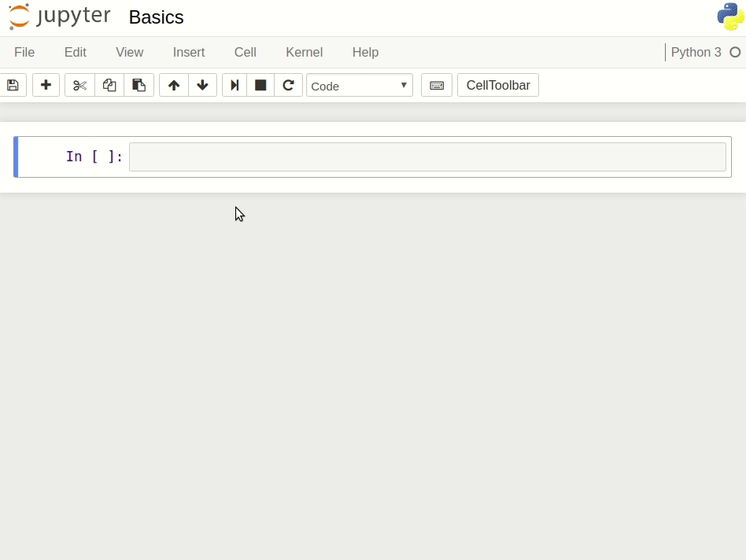The height and width of the screenshot is (560, 746).
Task: Click the Jupyter logo to go home
Action: click(60, 17)
